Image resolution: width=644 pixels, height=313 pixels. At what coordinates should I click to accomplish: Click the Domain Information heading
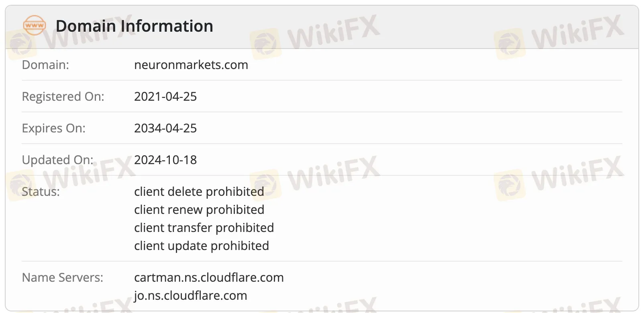134,26
